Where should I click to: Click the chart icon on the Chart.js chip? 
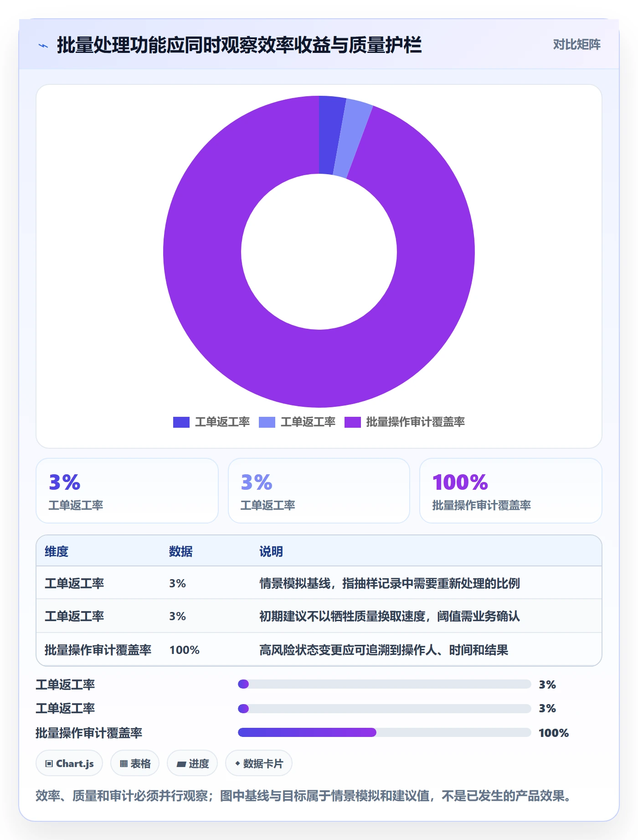coord(49,763)
